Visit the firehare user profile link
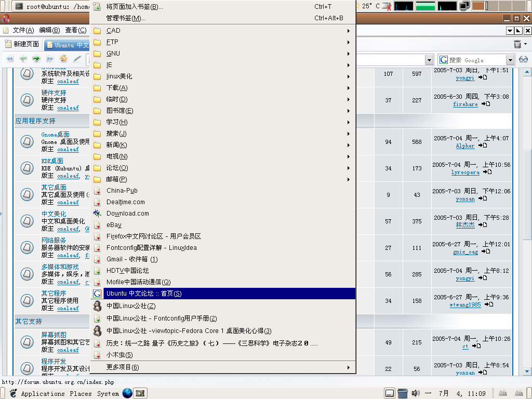The image size is (532, 399). 465,104
